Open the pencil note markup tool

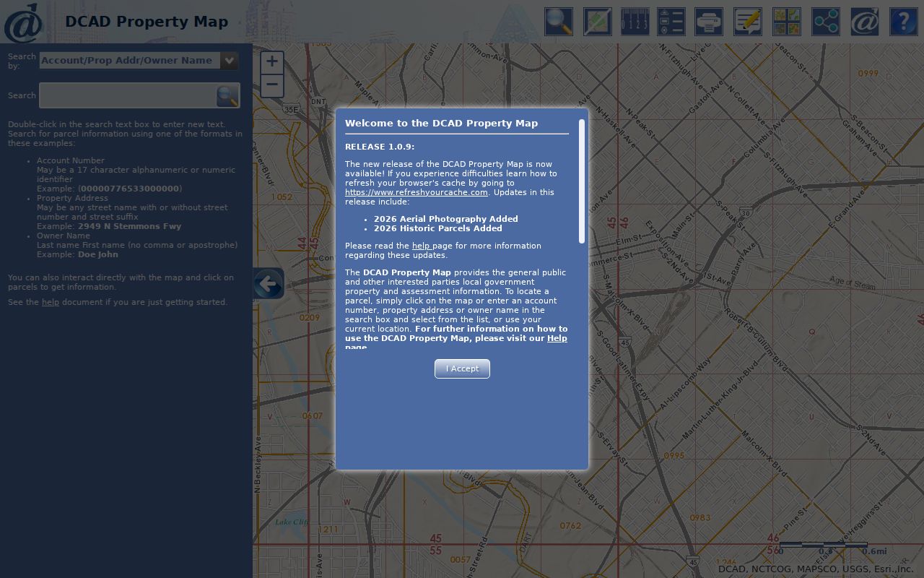click(748, 22)
